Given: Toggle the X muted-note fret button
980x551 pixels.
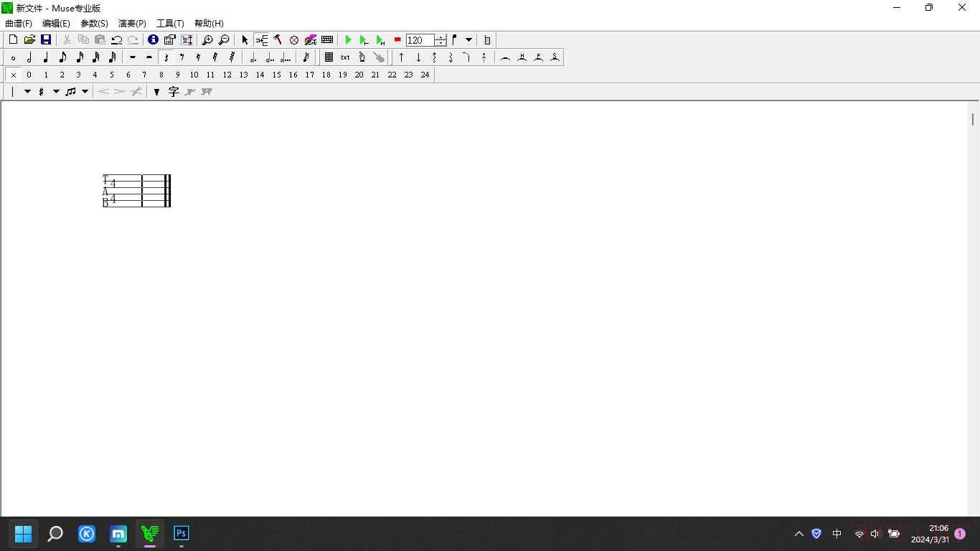Looking at the screenshot, I should click(13, 75).
